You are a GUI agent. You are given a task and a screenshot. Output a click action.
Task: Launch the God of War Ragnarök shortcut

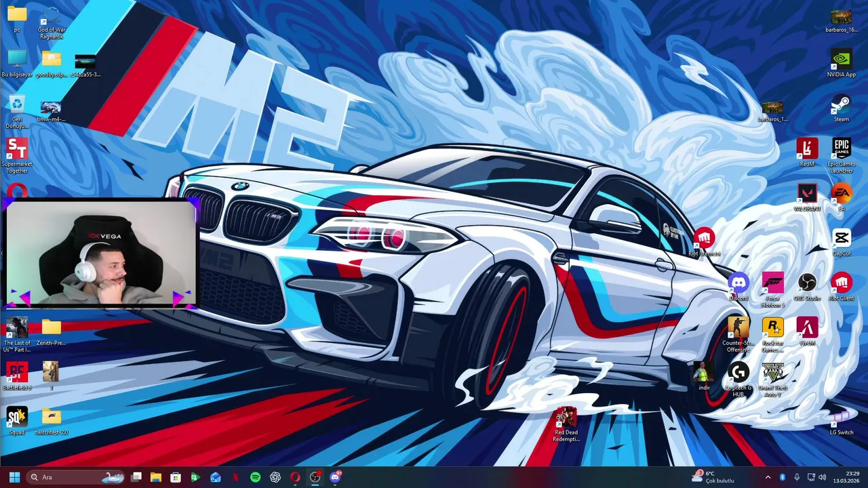tap(52, 22)
